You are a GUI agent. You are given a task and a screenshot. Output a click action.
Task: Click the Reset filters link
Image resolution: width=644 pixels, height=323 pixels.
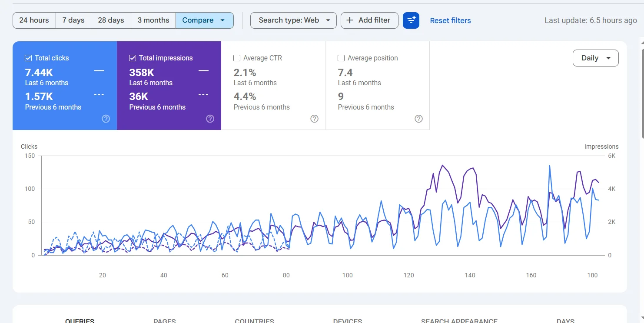(x=450, y=20)
